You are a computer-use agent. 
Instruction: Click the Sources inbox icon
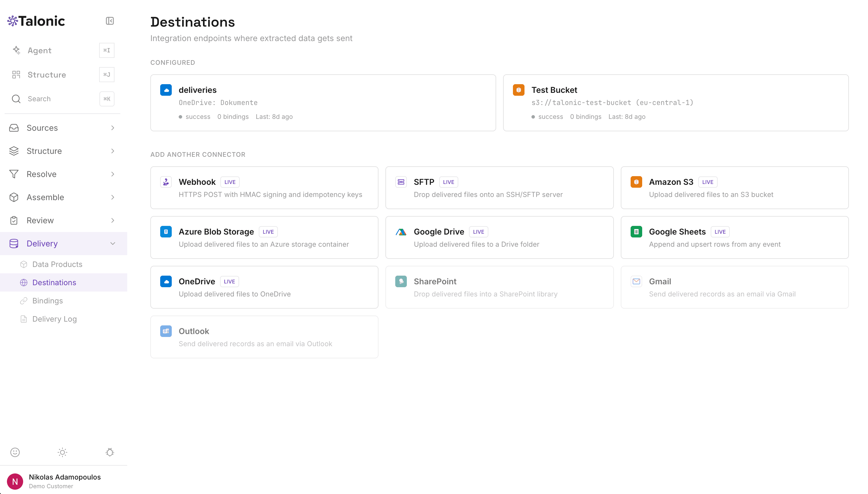(x=14, y=128)
